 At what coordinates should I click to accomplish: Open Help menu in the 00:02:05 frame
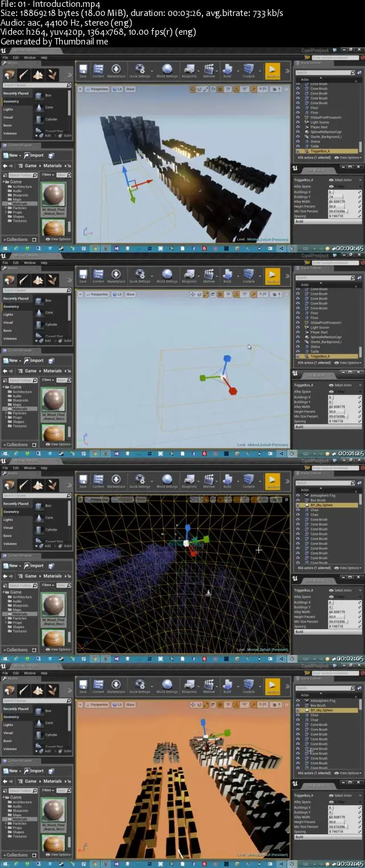click(x=44, y=468)
